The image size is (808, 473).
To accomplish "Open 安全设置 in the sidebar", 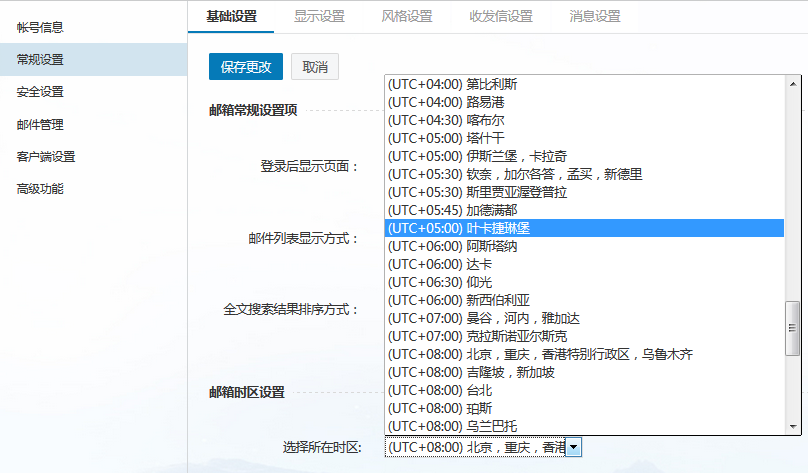I will pos(40,92).
